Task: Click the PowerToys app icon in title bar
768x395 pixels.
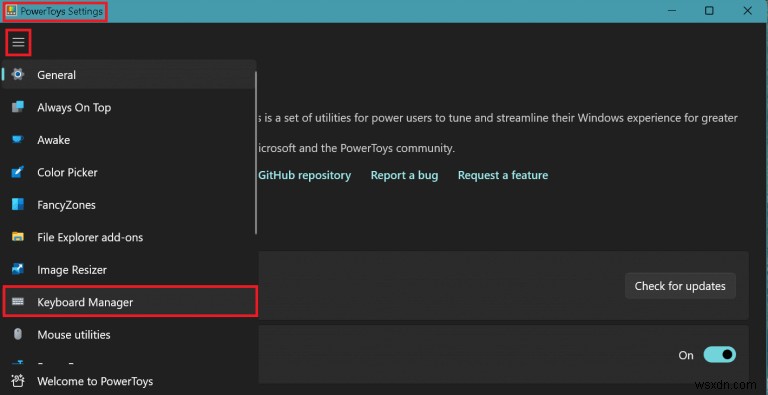Action: [11, 11]
